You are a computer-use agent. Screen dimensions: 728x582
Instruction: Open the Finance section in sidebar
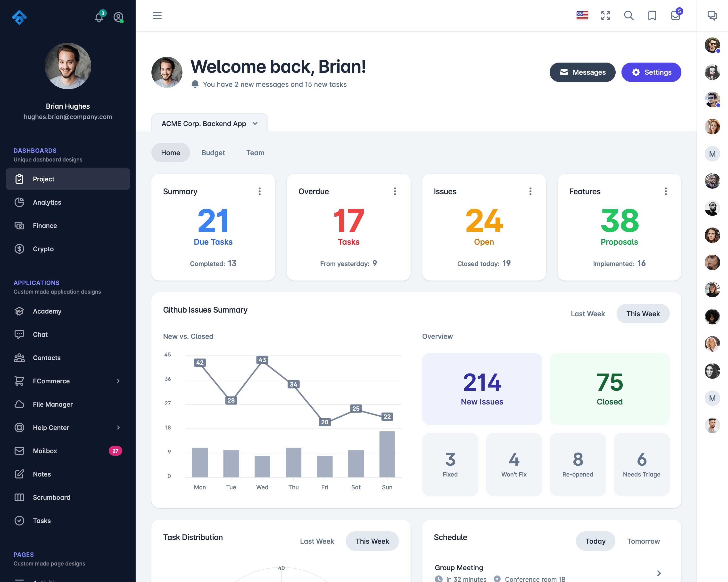coord(45,225)
